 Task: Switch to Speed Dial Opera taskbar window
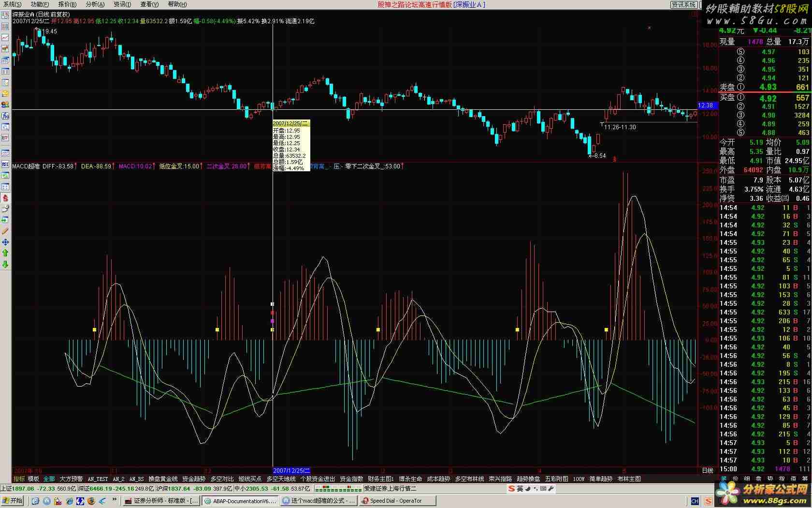398,501
